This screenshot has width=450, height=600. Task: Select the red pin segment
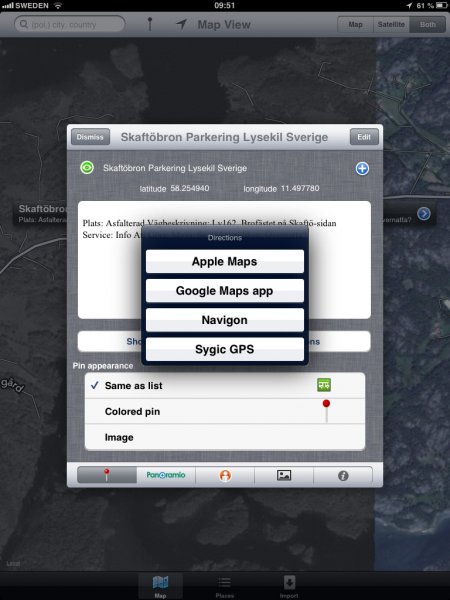pyautogui.click(x=107, y=475)
